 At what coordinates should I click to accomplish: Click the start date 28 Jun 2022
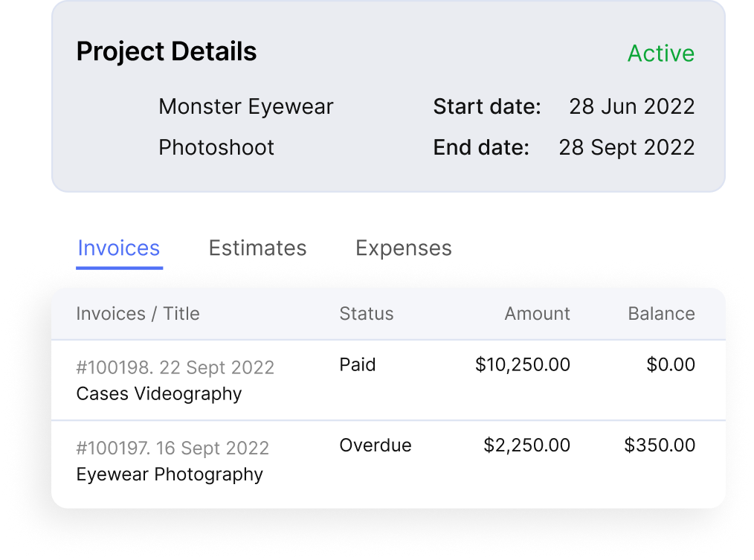(x=632, y=106)
